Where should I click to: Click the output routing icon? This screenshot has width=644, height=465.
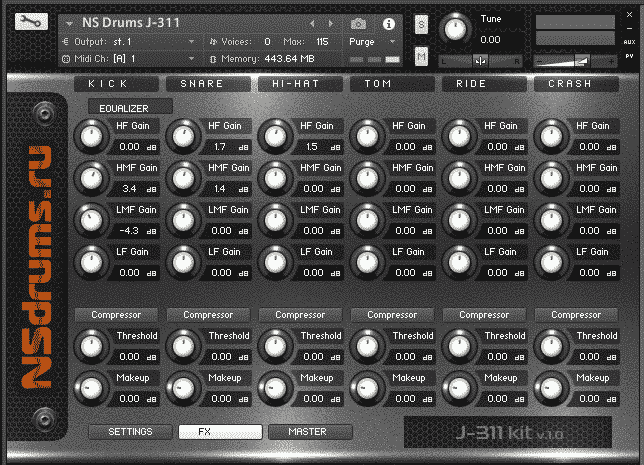[x=66, y=41]
